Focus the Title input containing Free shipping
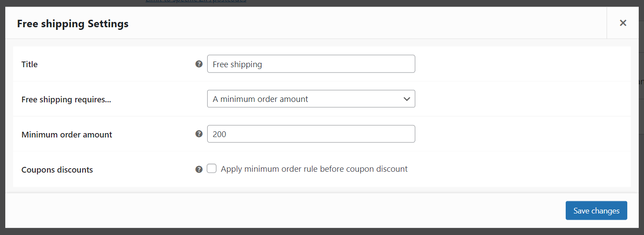The height and width of the screenshot is (235, 644). click(311, 64)
